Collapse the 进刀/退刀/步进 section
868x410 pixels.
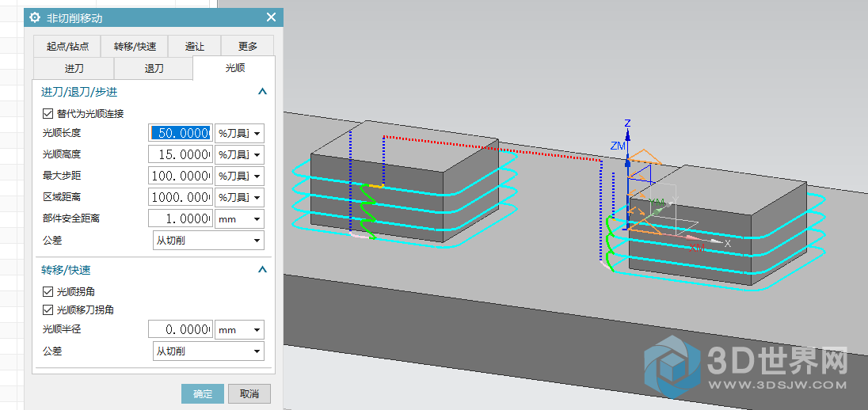coord(263,92)
